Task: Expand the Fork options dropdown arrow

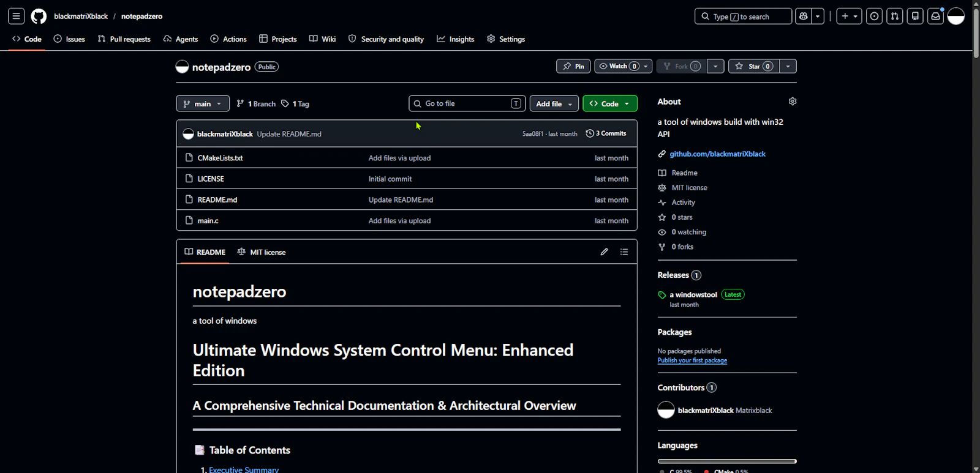Action: point(715,66)
